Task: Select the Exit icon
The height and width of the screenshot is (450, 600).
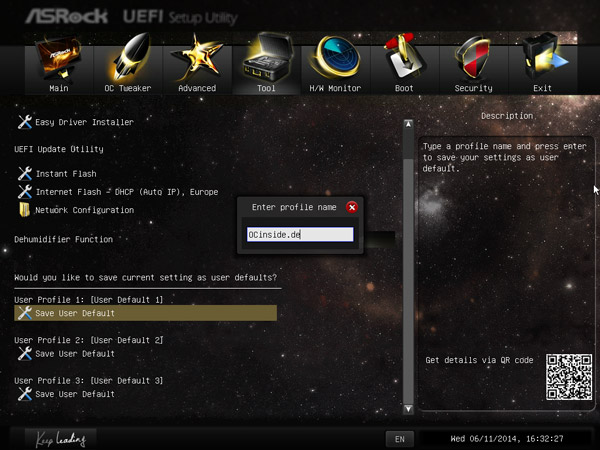Action: pyautogui.click(x=544, y=57)
